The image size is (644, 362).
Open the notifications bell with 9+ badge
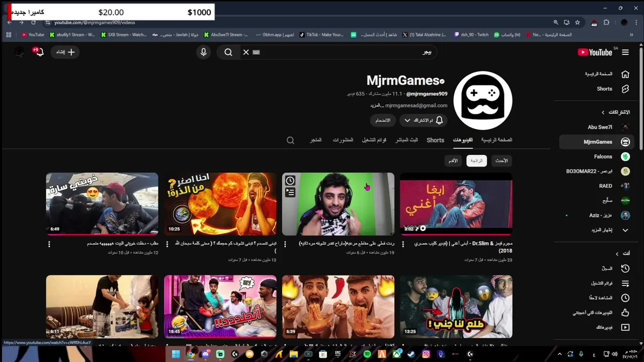click(38, 52)
